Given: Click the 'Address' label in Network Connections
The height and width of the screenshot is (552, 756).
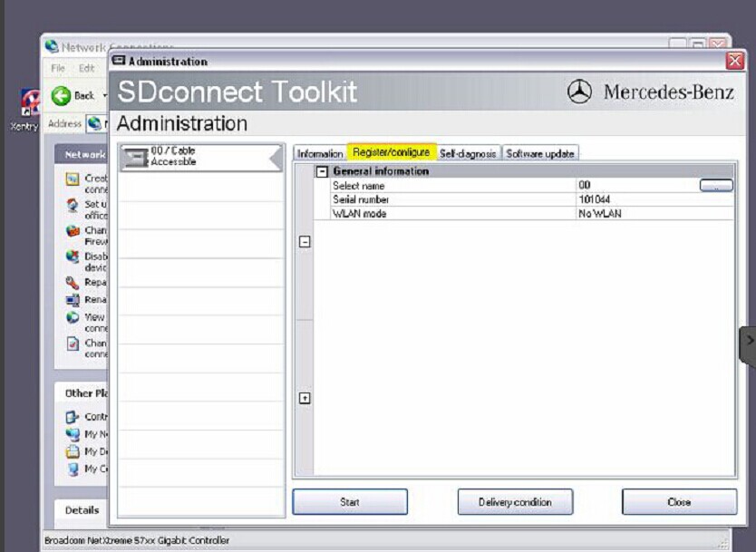Looking at the screenshot, I should (x=64, y=124).
